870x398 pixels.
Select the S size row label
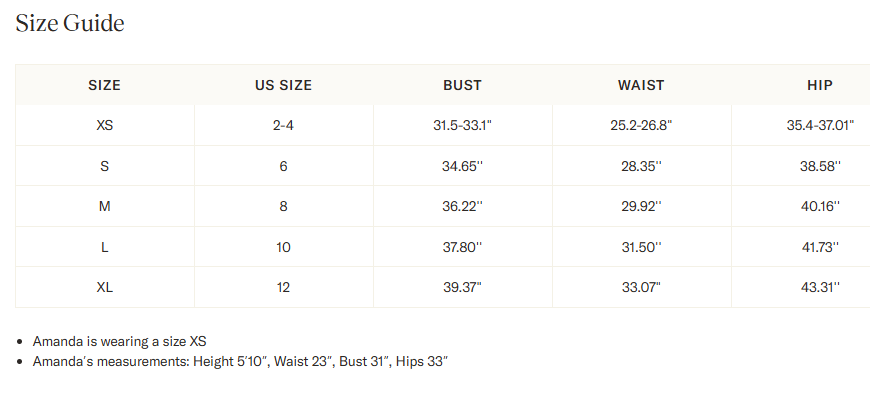pos(104,166)
